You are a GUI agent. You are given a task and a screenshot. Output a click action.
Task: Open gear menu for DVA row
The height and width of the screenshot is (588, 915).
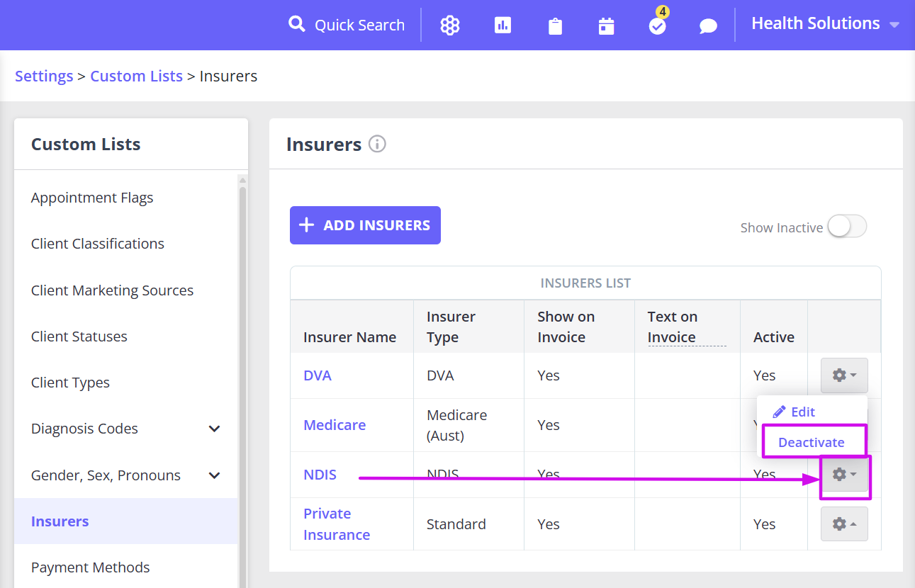point(844,375)
